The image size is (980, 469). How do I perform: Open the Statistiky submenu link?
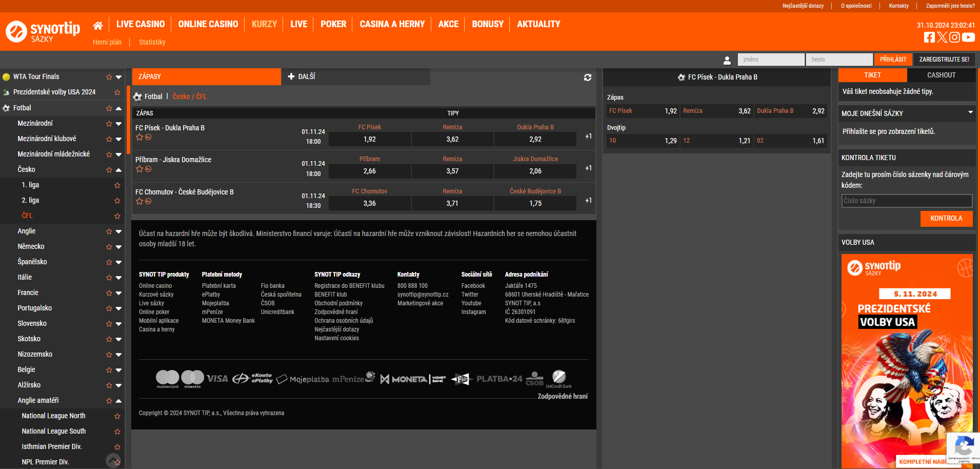[152, 42]
